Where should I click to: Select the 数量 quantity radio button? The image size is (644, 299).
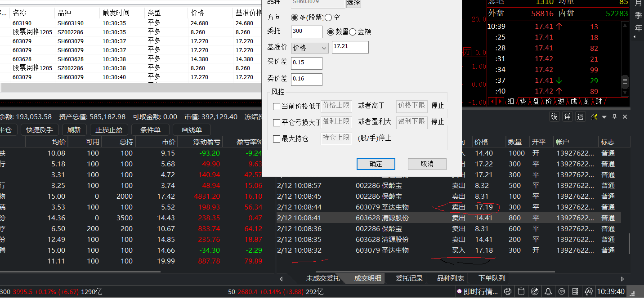(x=331, y=32)
